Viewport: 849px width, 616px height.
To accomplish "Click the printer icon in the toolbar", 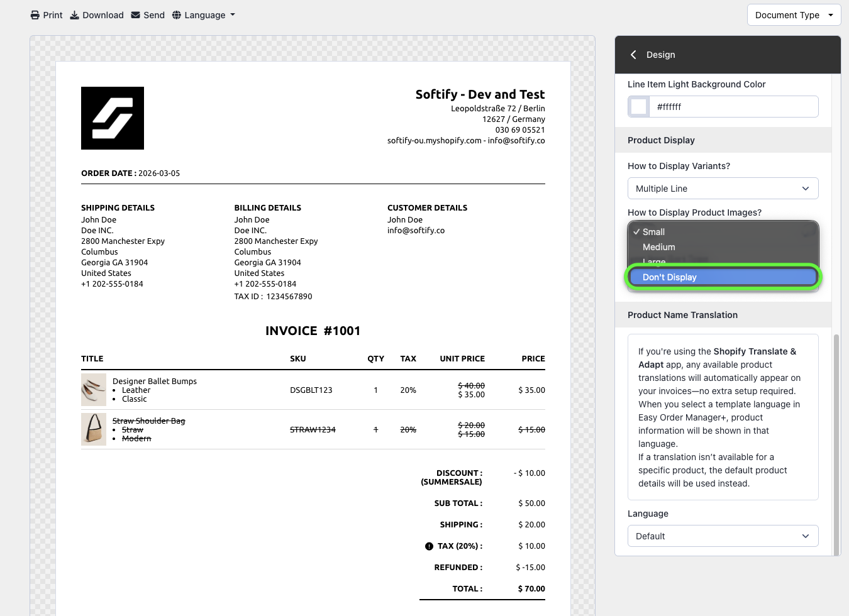I will coord(35,15).
